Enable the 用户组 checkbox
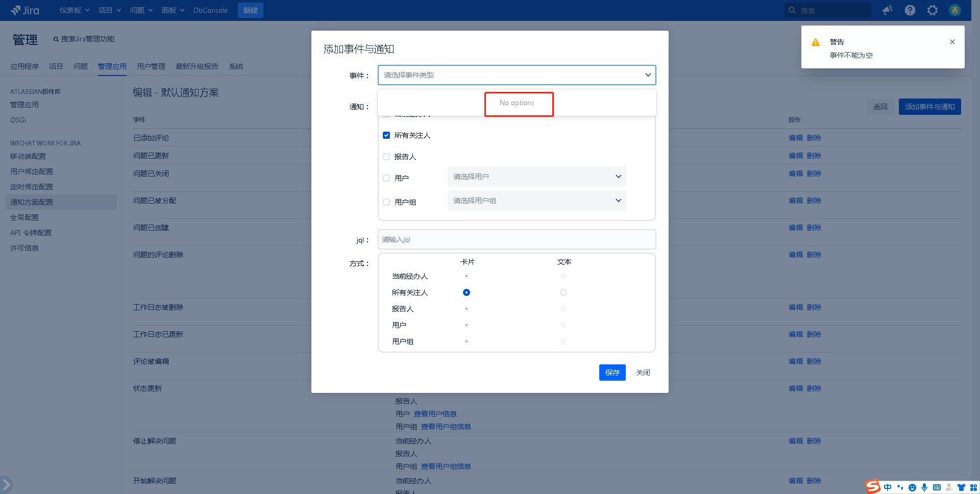980x494 pixels. pyautogui.click(x=386, y=202)
